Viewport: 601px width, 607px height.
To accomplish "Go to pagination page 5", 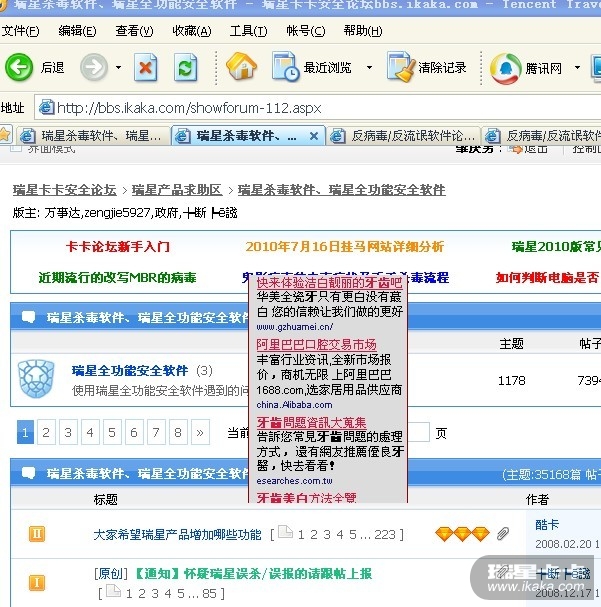I will click(x=112, y=432).
